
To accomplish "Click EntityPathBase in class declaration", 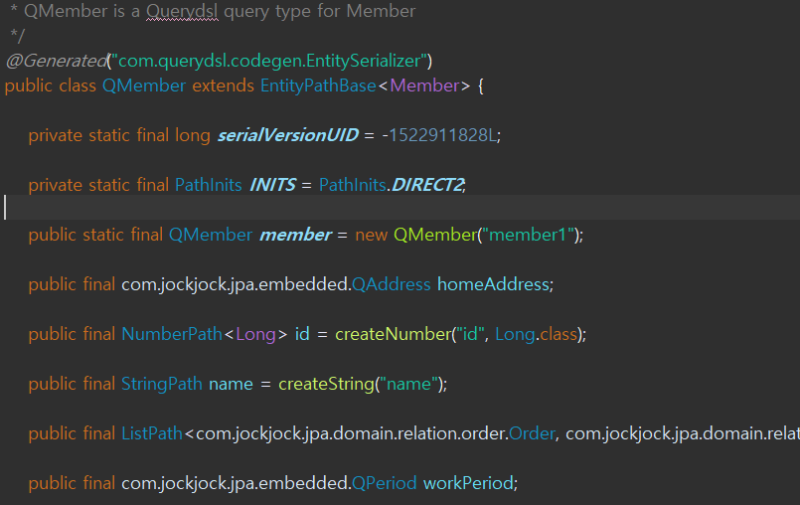I will [318, 86].
